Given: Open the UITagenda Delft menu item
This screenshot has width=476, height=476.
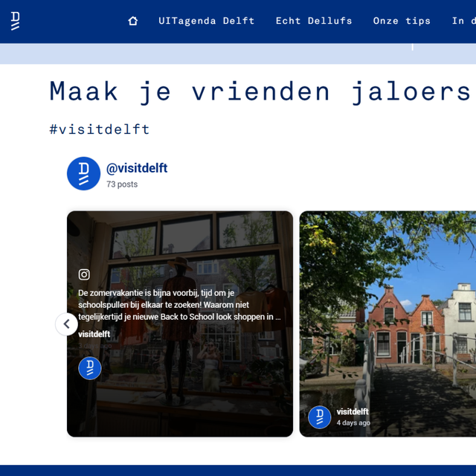Looking at the screenshot, I should (206, 21).
